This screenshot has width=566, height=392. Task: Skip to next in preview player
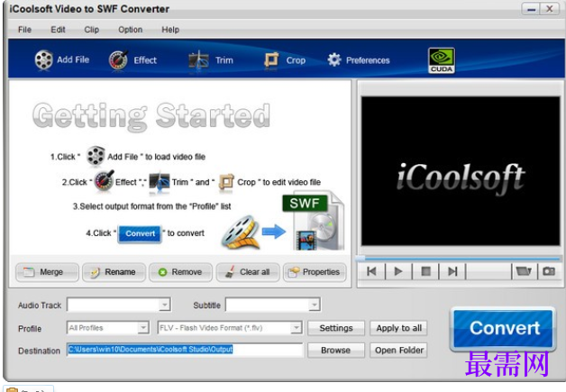tap(452, 271)
